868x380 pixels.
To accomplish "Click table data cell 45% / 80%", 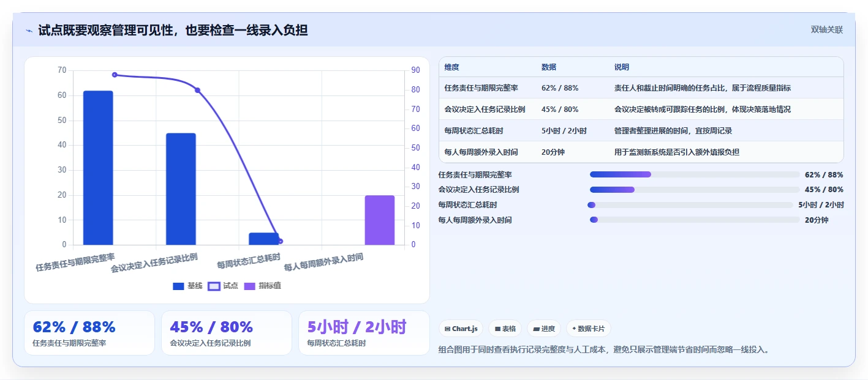I will [x=560, y=110].
